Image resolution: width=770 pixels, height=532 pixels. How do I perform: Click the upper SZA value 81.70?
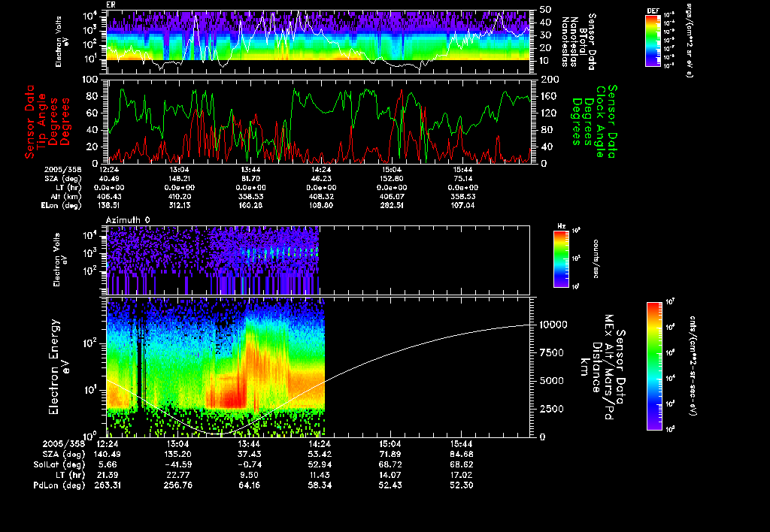250,179
